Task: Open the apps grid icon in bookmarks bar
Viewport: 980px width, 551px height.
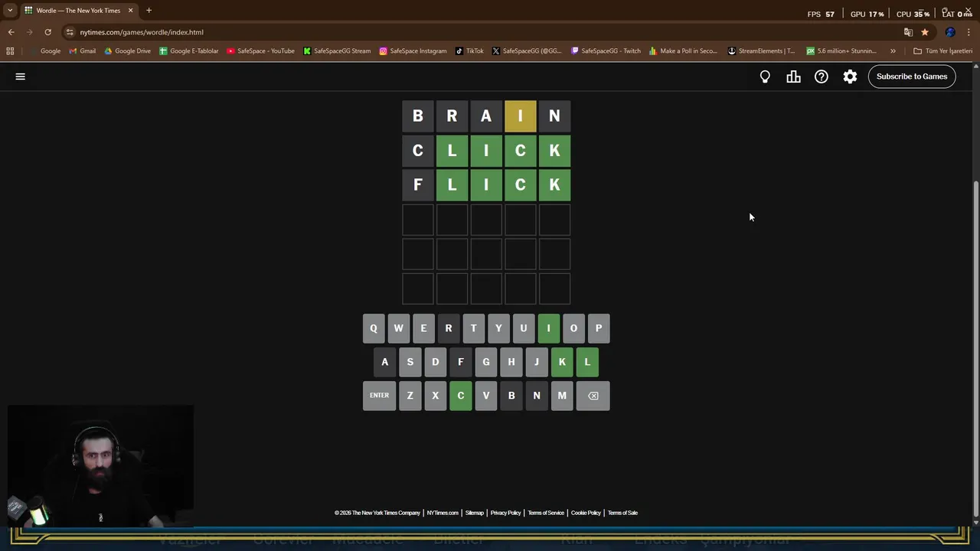Action: (x=10, y=51)
